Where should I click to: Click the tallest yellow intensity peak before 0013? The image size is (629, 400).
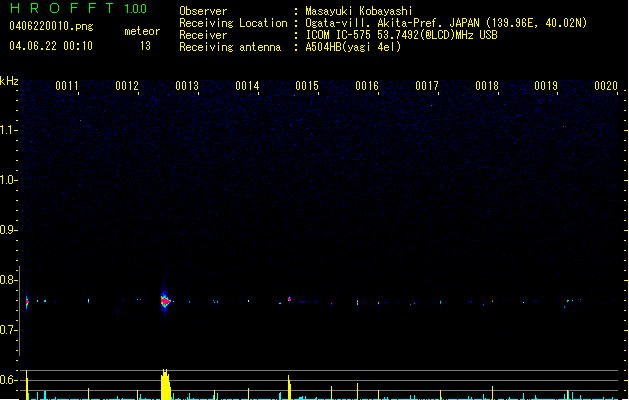coord(166,384)
